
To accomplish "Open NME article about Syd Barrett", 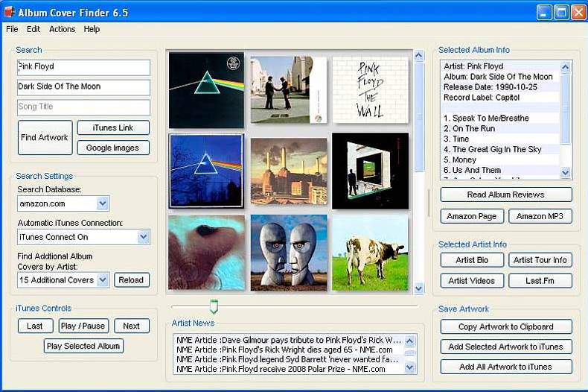I will 289,359.
